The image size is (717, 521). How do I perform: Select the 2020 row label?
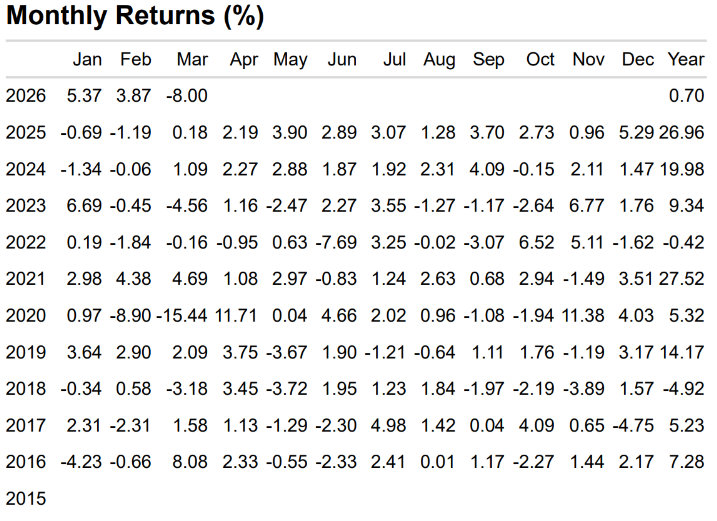pyautogui.click(x=25, y=316)
